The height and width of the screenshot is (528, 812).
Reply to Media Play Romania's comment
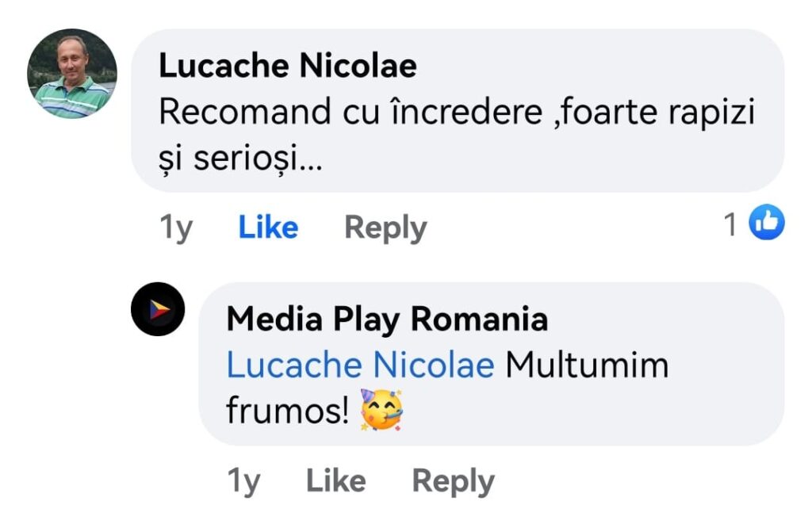tap(453, 481)
